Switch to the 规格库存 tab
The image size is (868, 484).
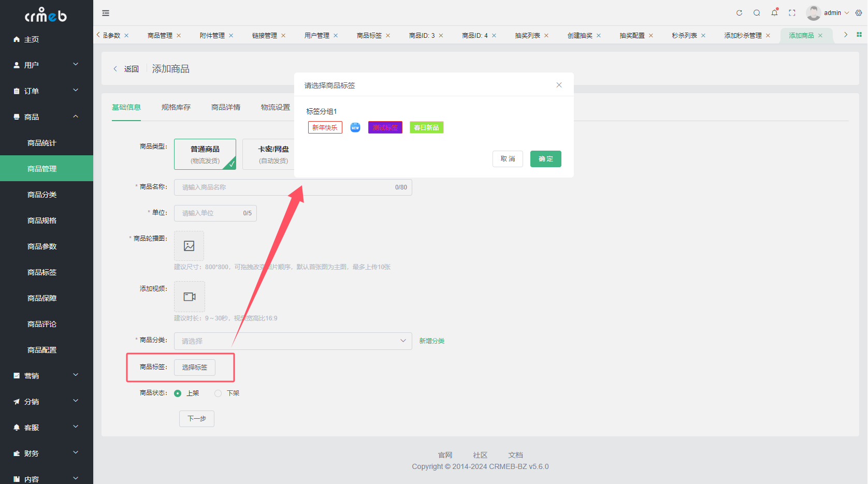point(176,107)
